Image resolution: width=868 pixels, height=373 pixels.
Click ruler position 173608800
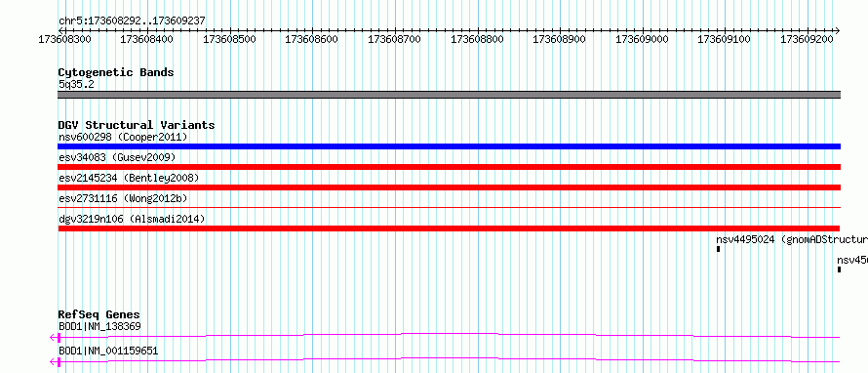pyautogui.click(x=477, y=39)
